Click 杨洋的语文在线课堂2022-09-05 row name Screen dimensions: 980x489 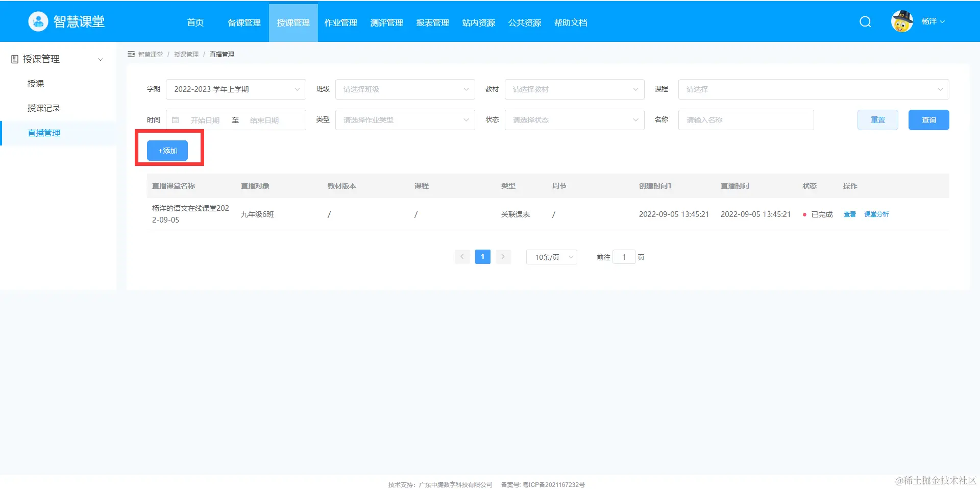click(190, 214)
